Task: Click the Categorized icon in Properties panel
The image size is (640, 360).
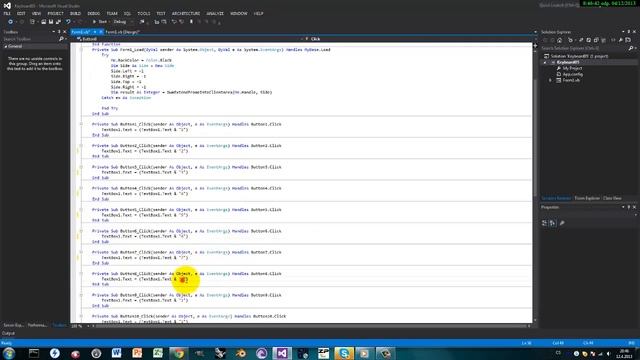Action: pyautogui.click(x=544, y=223)
